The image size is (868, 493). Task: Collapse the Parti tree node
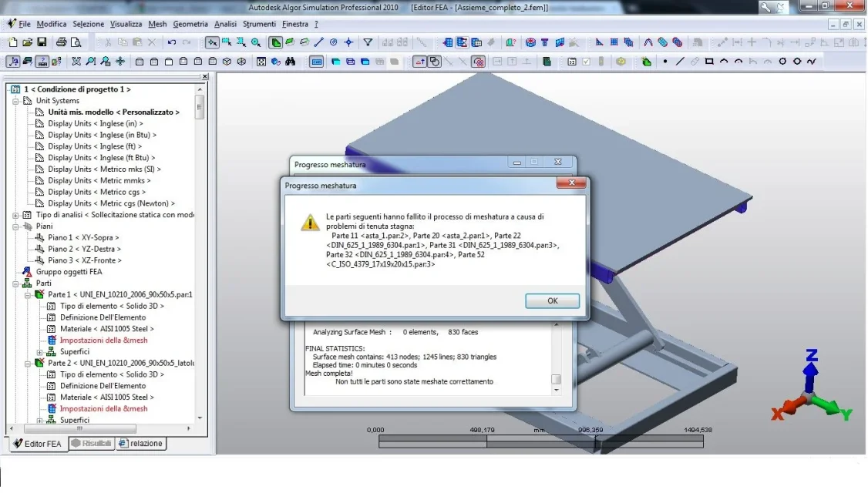click(x=16, y=283)
